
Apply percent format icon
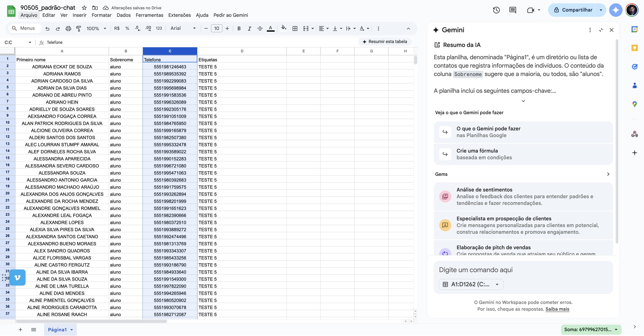pos(127,28)
